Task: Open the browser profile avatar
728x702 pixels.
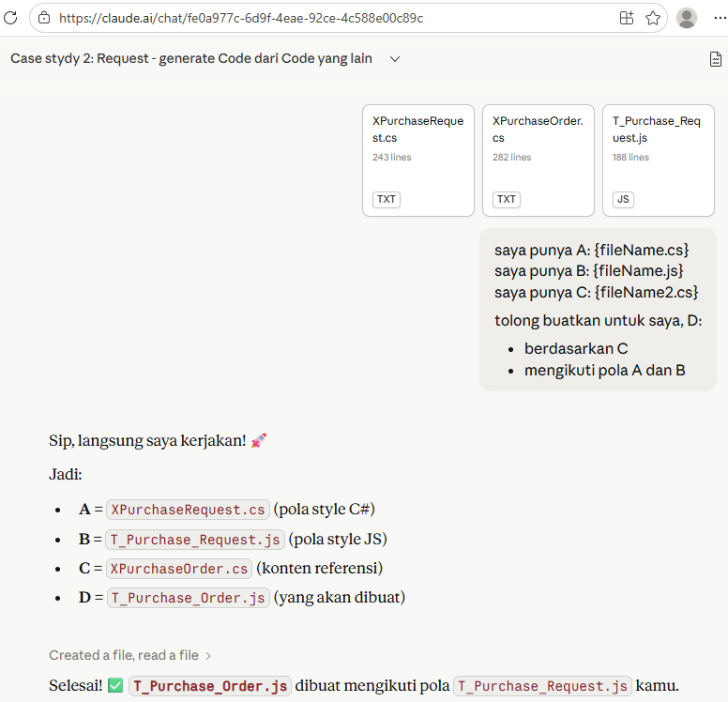Action: tap(687, 18)
